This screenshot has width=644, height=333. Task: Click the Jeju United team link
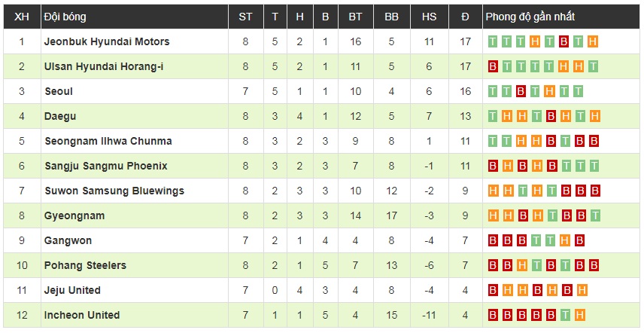point(72,291)
